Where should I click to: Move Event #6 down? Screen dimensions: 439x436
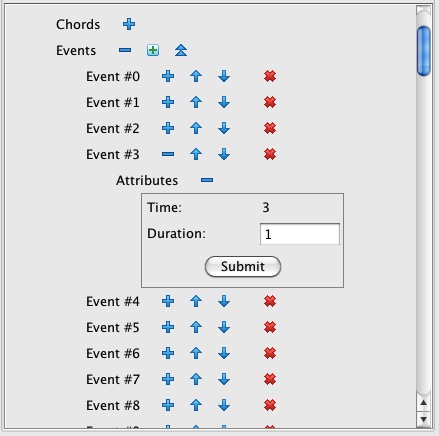point(224,353)
